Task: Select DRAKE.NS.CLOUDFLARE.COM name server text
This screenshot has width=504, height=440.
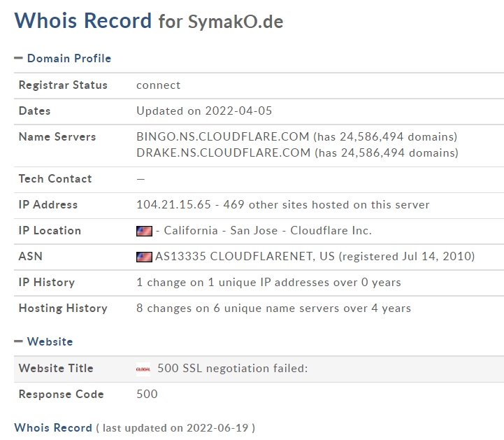Action: point(224,152)
